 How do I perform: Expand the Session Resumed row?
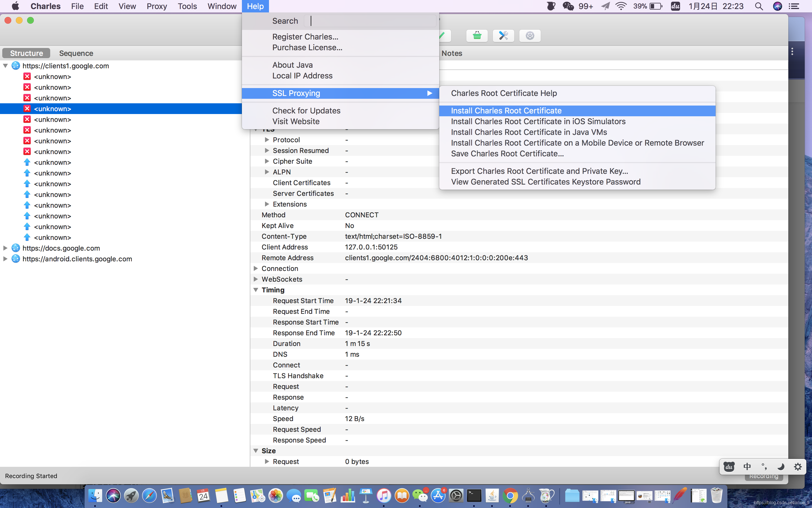(x=267, y=150)
